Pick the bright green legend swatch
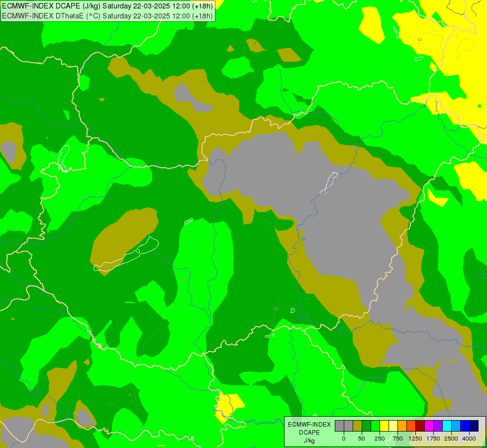The image size is (487, 448). click(x=375, y=426)
